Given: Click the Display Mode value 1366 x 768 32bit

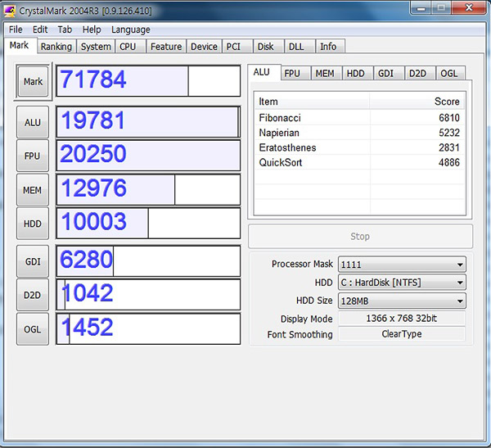Looking at the screenshot, I should pos(402,319).
